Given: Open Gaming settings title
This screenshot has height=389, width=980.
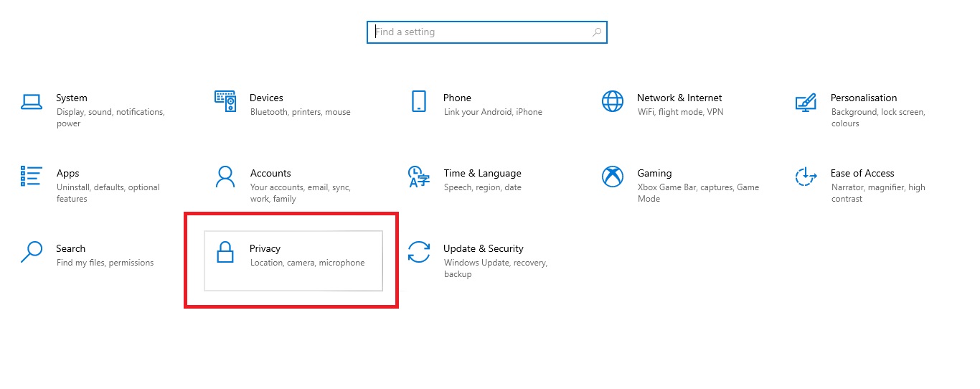Looking at the screenshot, I should coord(654,173).
